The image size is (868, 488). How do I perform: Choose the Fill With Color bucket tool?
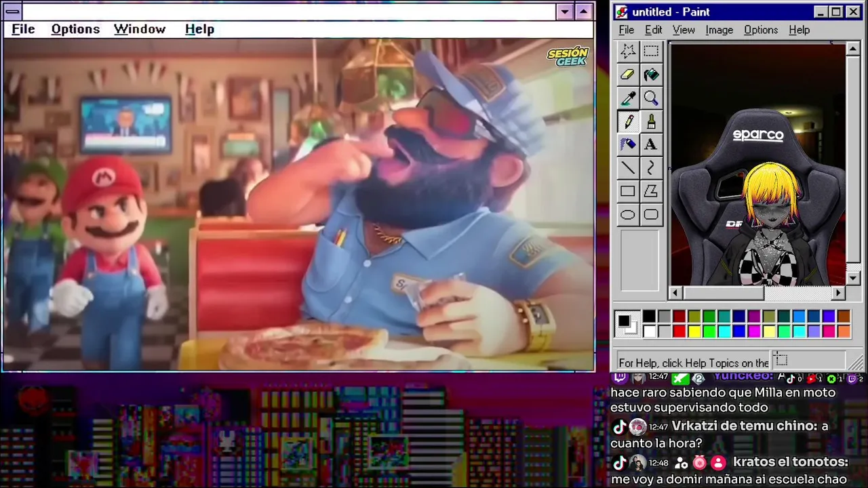(x=651, y=75)
